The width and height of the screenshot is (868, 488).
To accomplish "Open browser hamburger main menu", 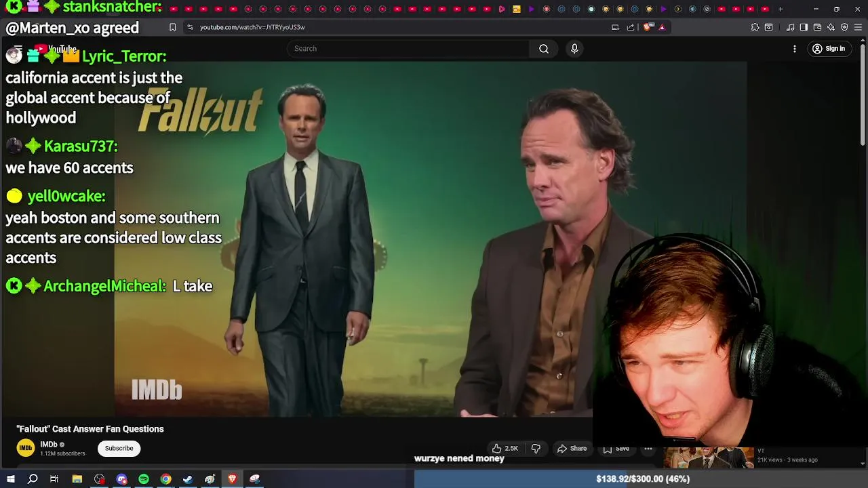I will (858, 27).
